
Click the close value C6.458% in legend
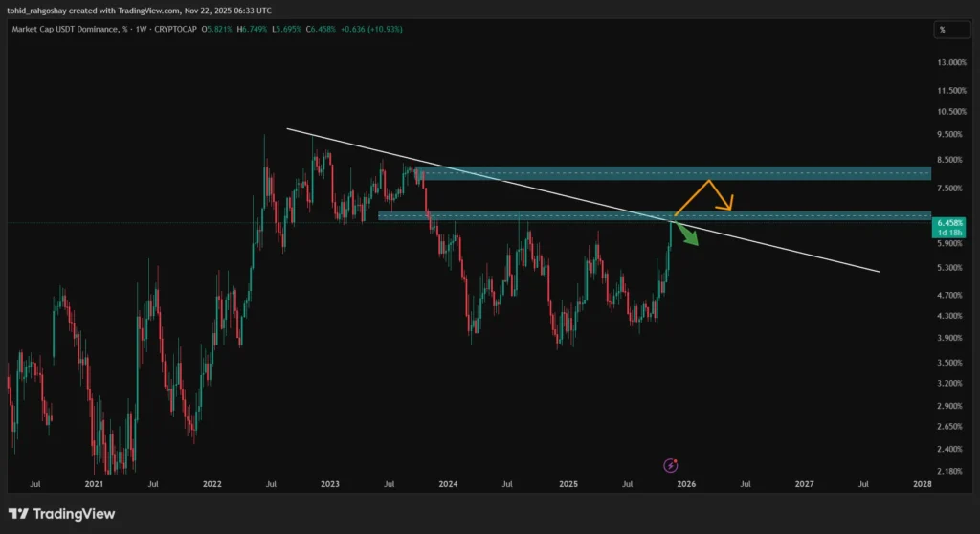[x=353, y=30]
